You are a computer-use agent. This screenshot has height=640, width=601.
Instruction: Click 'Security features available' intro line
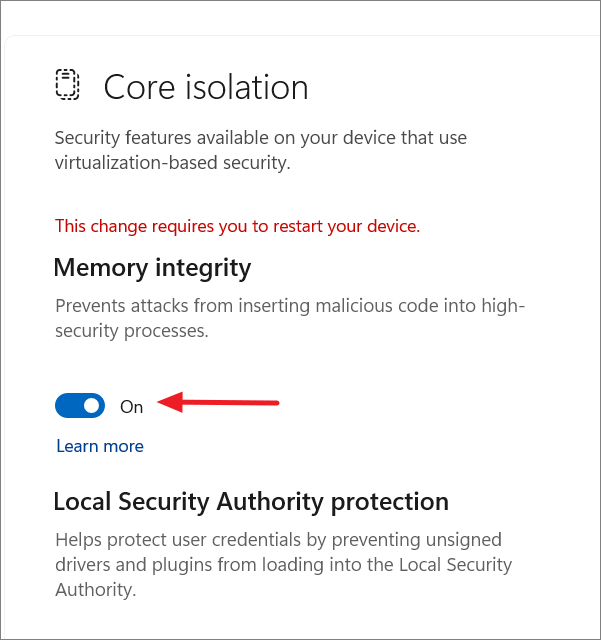160,138
